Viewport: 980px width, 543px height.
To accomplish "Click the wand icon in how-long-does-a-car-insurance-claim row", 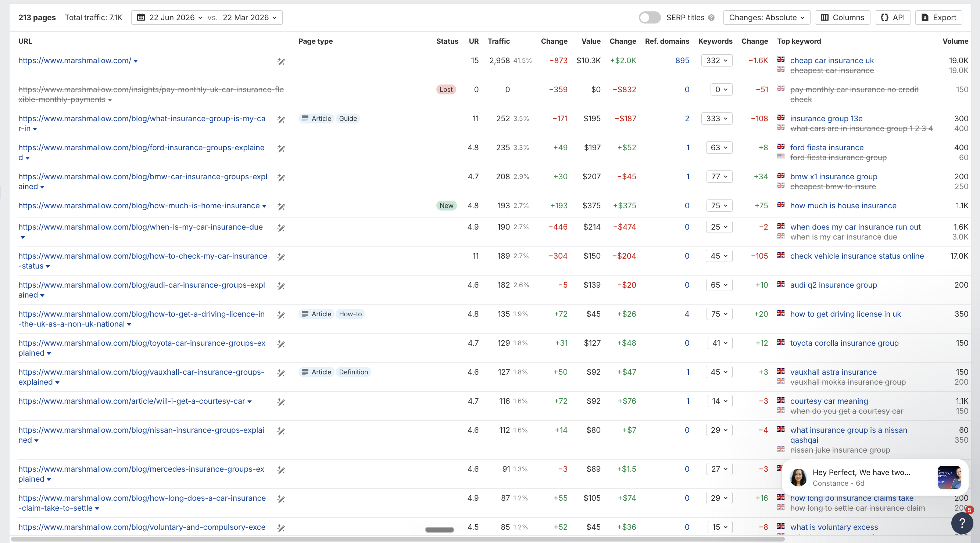I will (281, 499).
